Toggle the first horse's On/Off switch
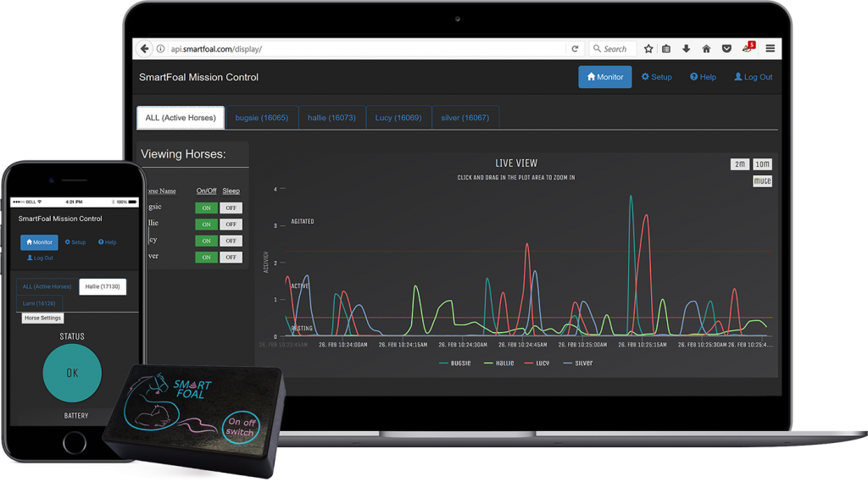The width and height of the screenshot is (868, 482). (206, 208)
